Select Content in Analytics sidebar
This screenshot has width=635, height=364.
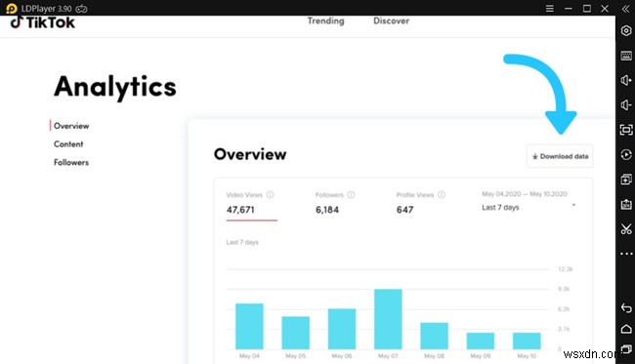coord(68,144)
